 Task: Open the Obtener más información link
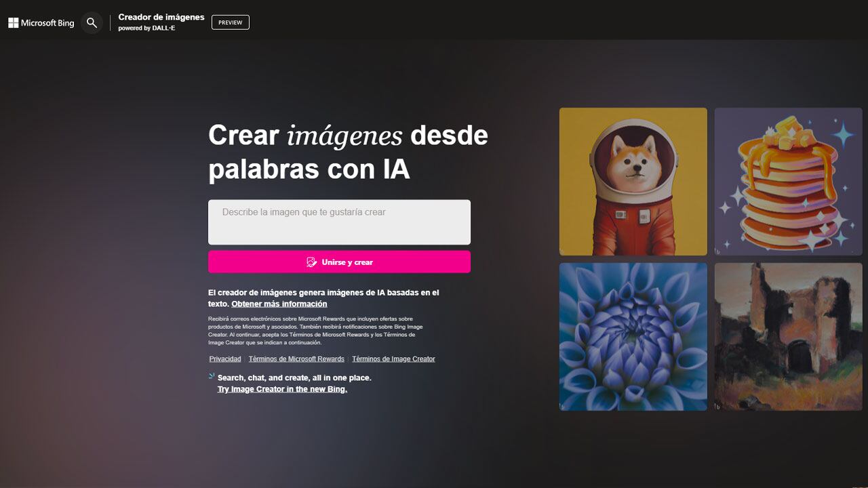point(279,304)
